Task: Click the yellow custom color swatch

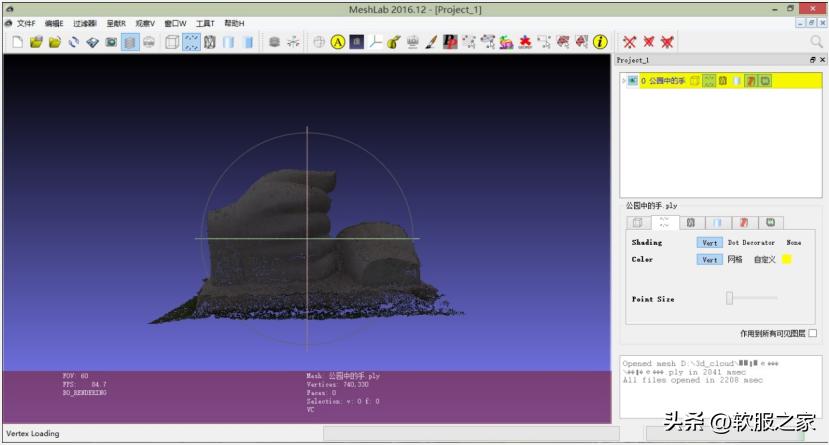Action: click(787, 259)
